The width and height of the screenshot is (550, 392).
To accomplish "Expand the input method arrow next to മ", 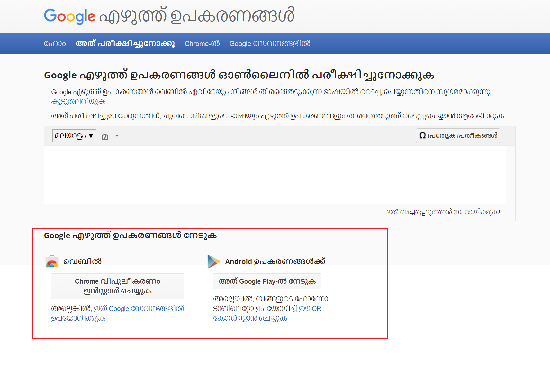I will pos(117,136).
